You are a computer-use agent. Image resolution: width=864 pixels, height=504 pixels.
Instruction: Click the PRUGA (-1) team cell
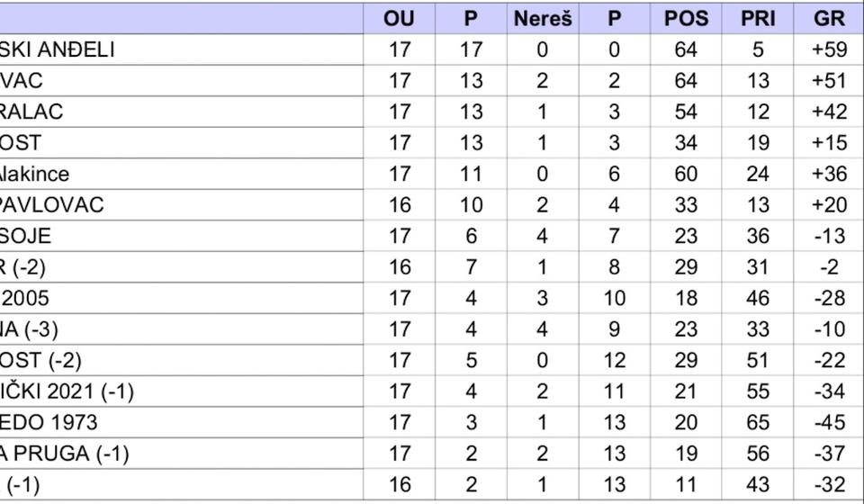pyautogui.click(x=65, y=454)
